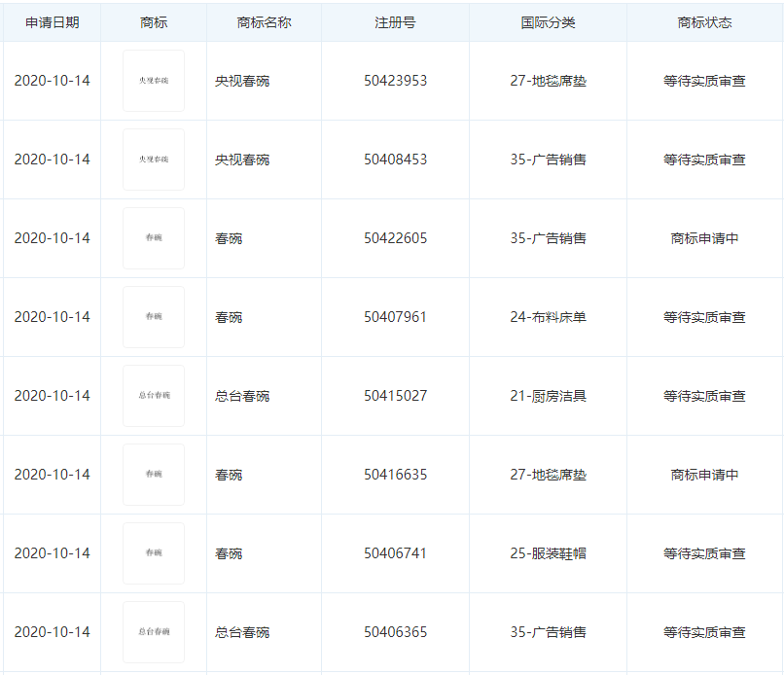Select registration number 50408453
The width and height of the screenshot is (784, 675).
396,160
